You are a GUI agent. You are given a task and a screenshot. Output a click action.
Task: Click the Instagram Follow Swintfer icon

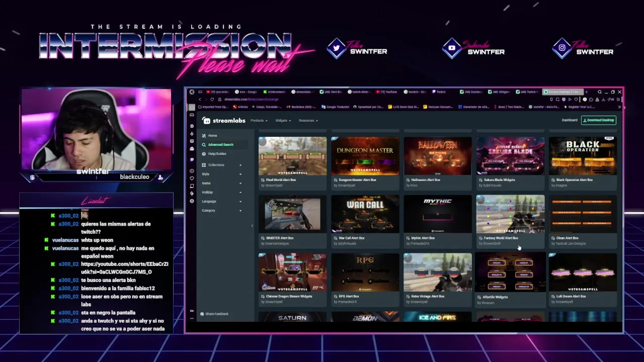click(561, 48)
